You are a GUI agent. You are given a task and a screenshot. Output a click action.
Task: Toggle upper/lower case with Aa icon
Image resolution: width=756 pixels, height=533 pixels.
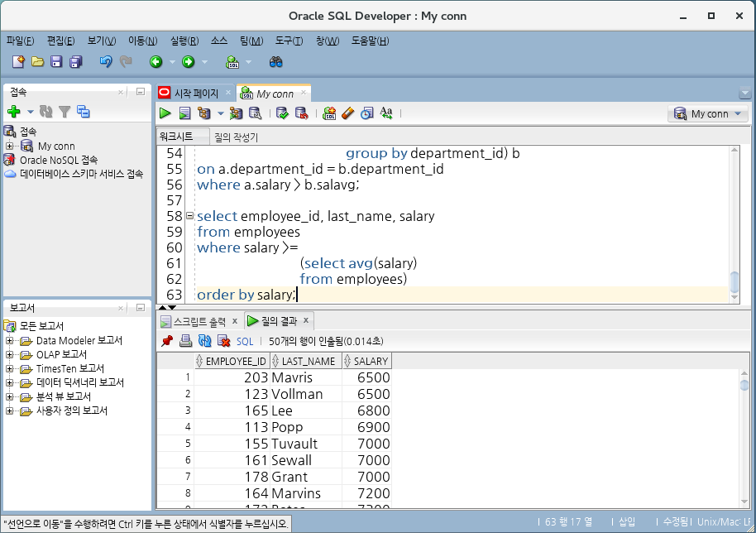[x=386, y=113]
